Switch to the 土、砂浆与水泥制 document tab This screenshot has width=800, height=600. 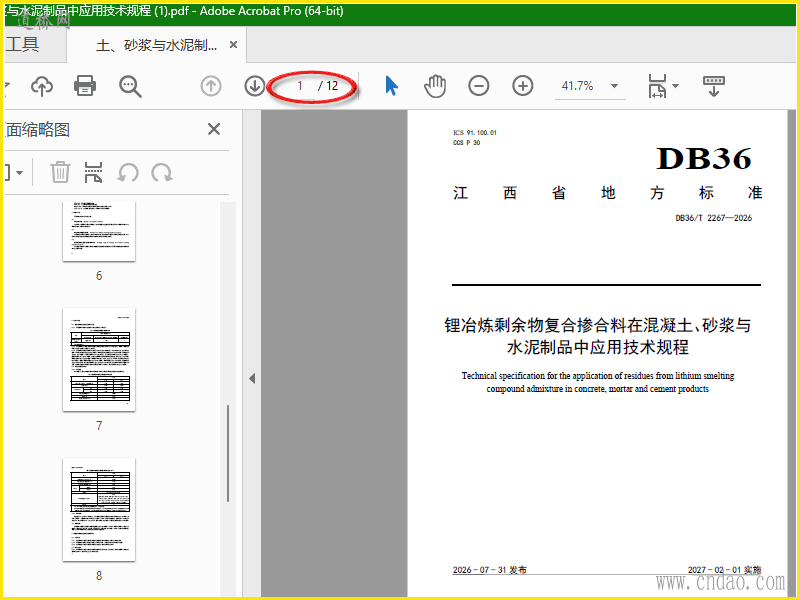pos(156,45)
